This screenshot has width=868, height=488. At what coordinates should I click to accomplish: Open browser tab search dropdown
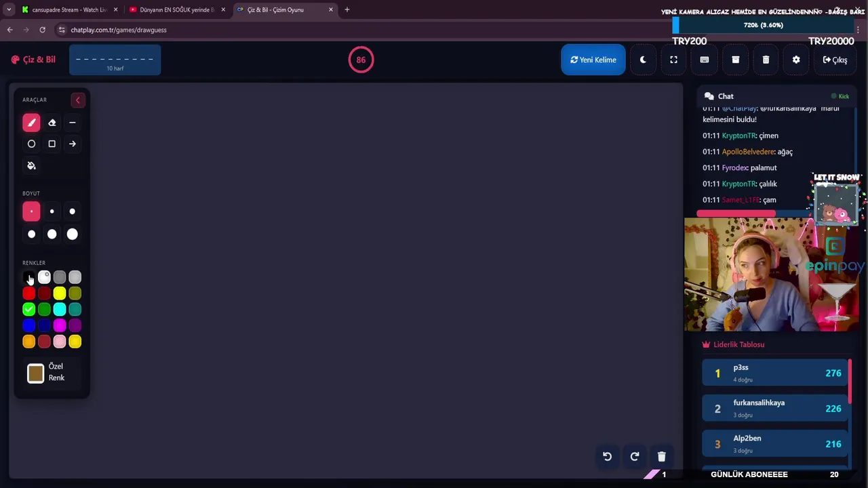click(8, 9)
